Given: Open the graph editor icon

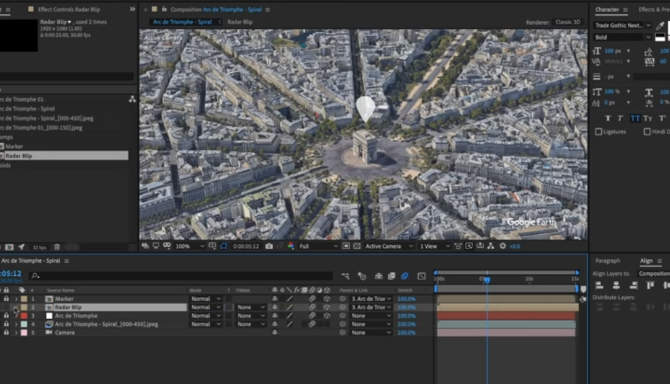Looking at the screenshot, I should (421, 276).
